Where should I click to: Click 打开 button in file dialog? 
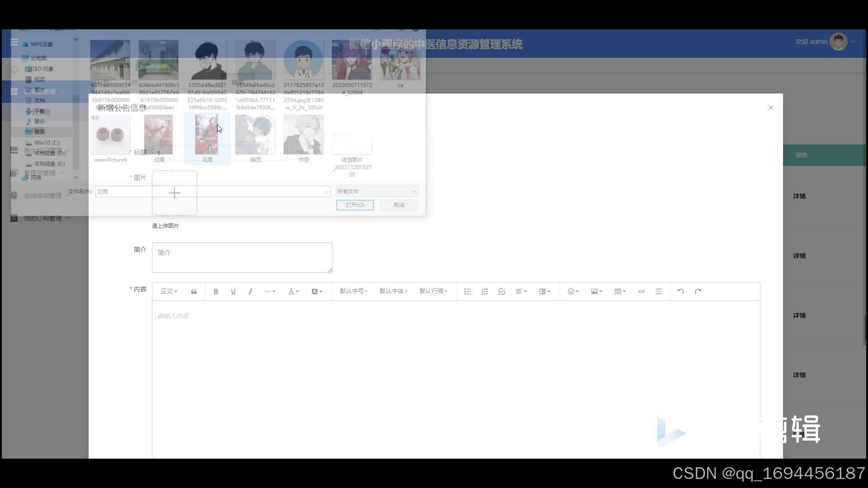coord(355,205)
